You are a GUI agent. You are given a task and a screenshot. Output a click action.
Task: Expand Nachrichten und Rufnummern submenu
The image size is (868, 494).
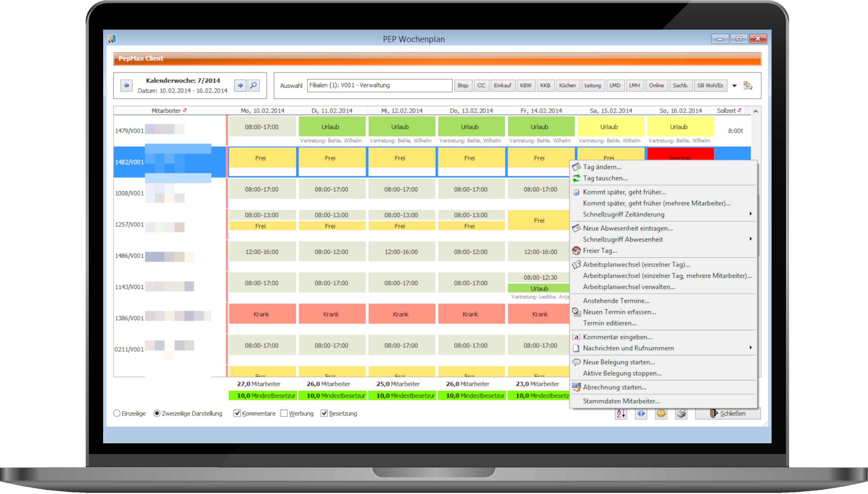pos(664,348)
